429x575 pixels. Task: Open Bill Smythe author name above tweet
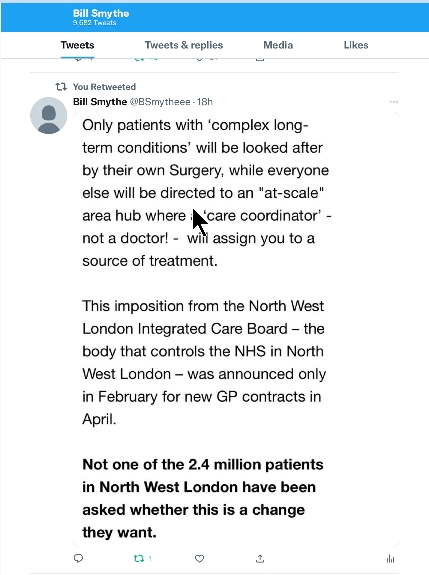[100, 102]
